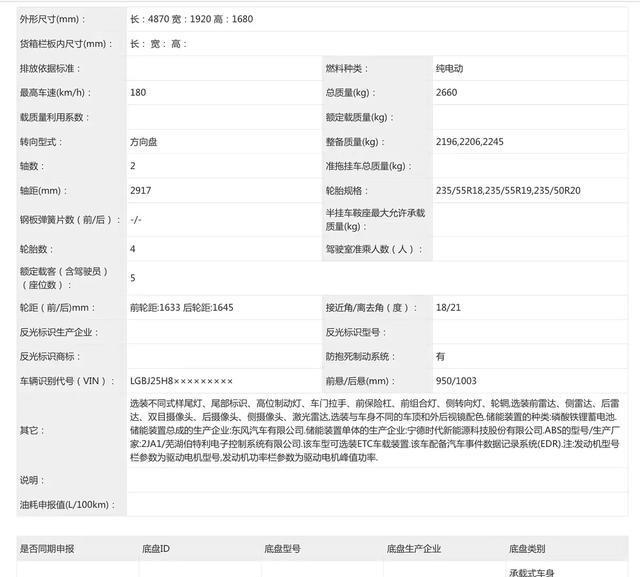Select the 总质量(kg) value 2660
Viewport: 640px width, 577px height.
[x=447, y=93]
